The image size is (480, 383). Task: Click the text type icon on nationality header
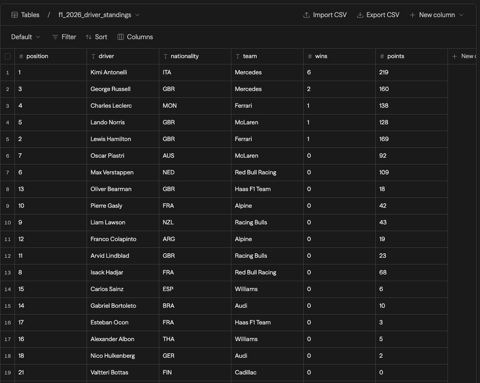coord(165,56)
